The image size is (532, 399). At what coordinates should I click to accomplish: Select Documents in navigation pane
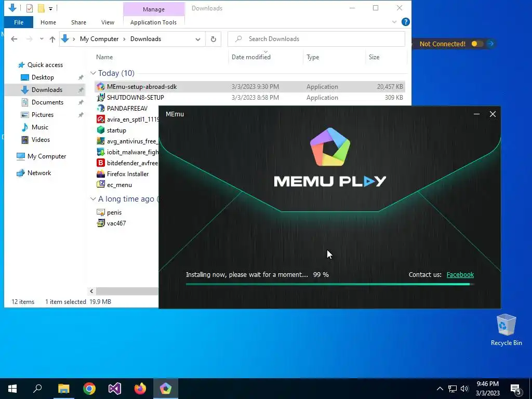pyautogui.click(x=47, y=102)
